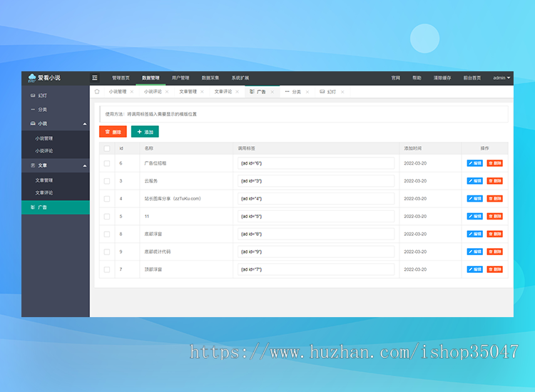Click the {ad id="3"} tag field

pyautogui.click(x=316, y=181)
